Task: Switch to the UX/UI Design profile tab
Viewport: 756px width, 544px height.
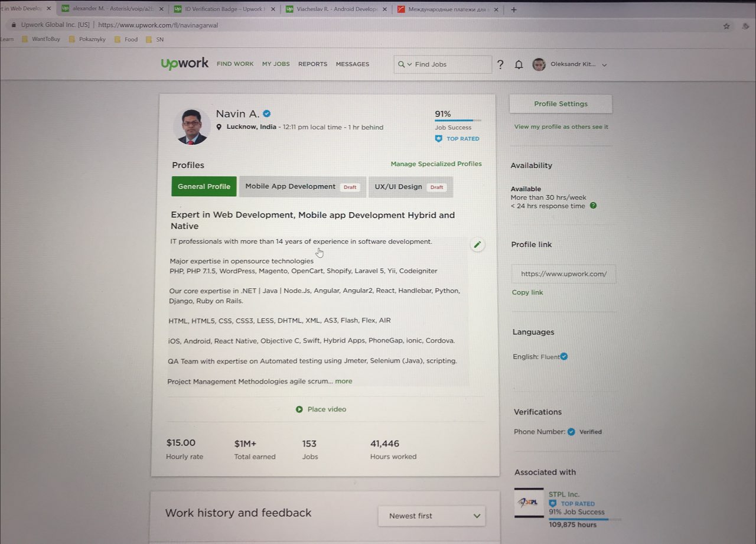Action: point(410,187)
